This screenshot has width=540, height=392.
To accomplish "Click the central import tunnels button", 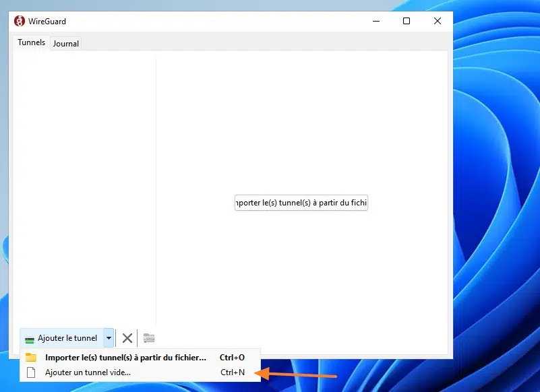I will [301, 203].
